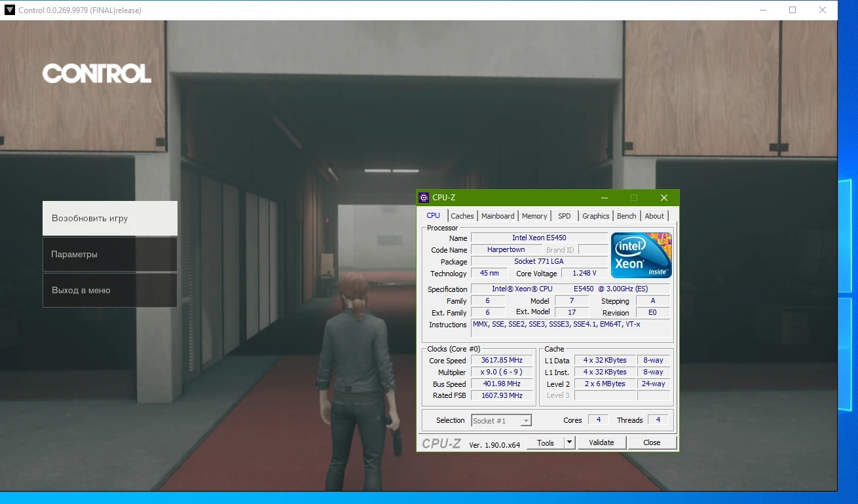The width and height of the screenshot is (858, 504).
Task: Switch to the Memory tab
Action: click(x=534, y=216)
